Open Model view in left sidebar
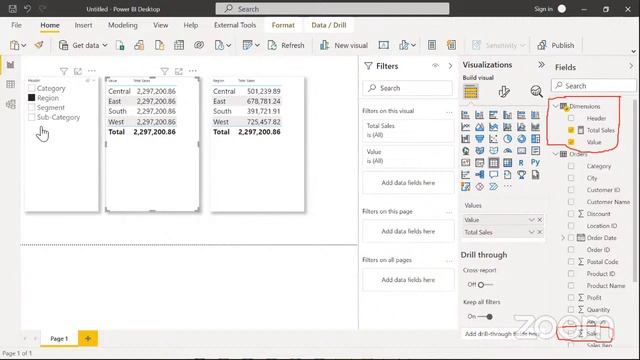 (11, 104)
